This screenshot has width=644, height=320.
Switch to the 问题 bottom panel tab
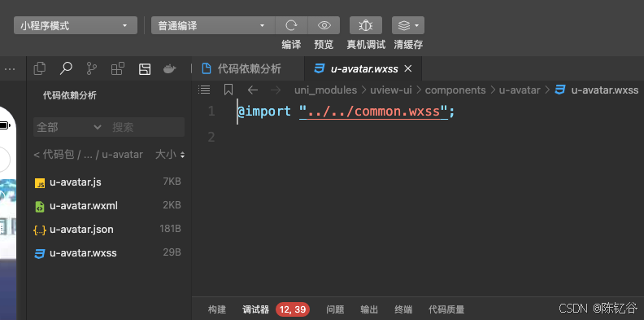click(335, 309)
